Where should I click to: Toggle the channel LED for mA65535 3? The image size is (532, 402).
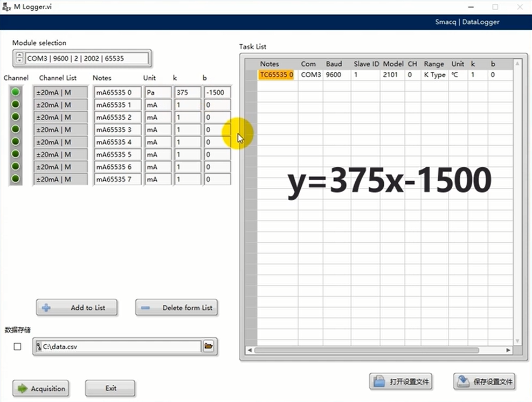16,130
